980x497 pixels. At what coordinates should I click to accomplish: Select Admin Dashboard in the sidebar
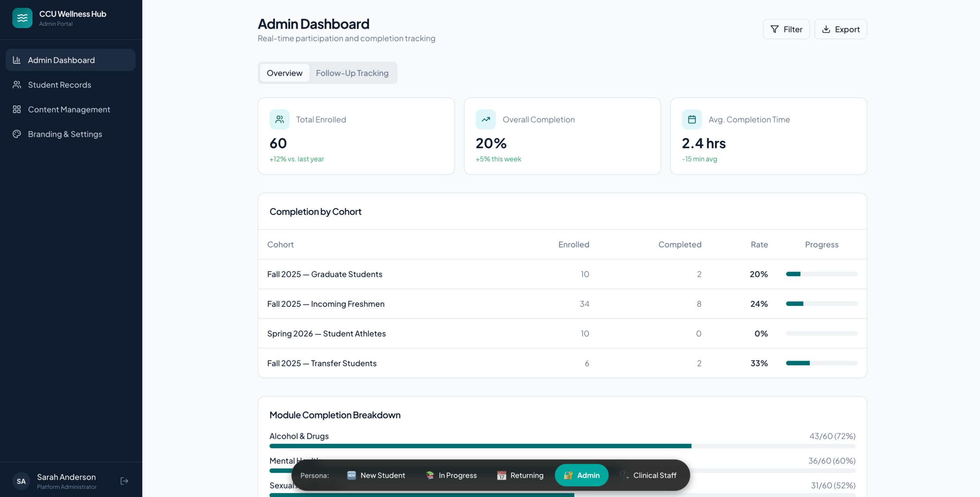click(61, 60)
